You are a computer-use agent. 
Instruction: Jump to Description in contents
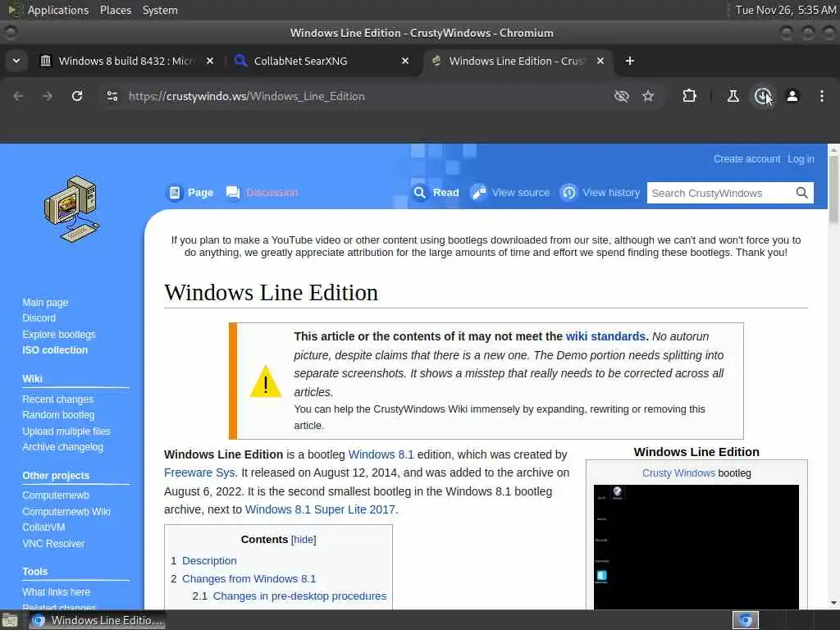click(x=209, y=560)
